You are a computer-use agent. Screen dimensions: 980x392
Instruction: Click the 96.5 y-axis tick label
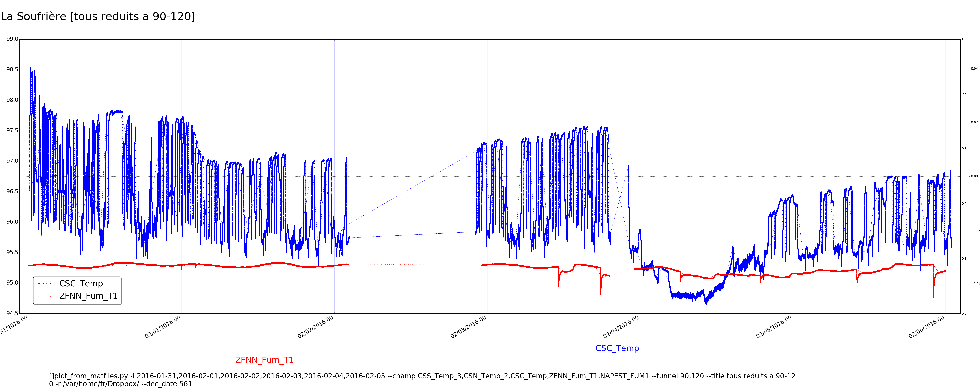click(x=12, y=191)
